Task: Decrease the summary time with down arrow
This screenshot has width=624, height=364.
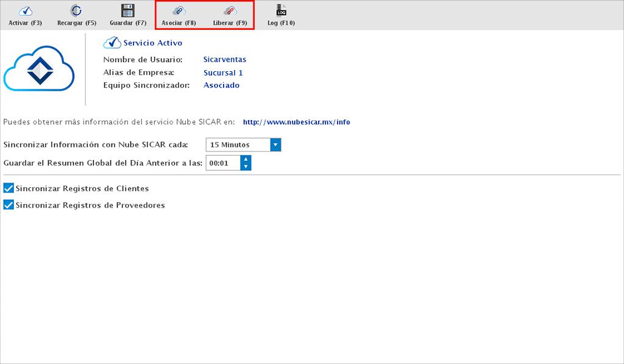Action: click(x=246, y=167)
